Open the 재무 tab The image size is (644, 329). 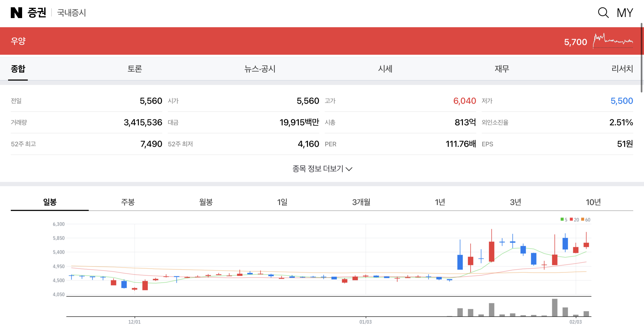click(502, 69)
